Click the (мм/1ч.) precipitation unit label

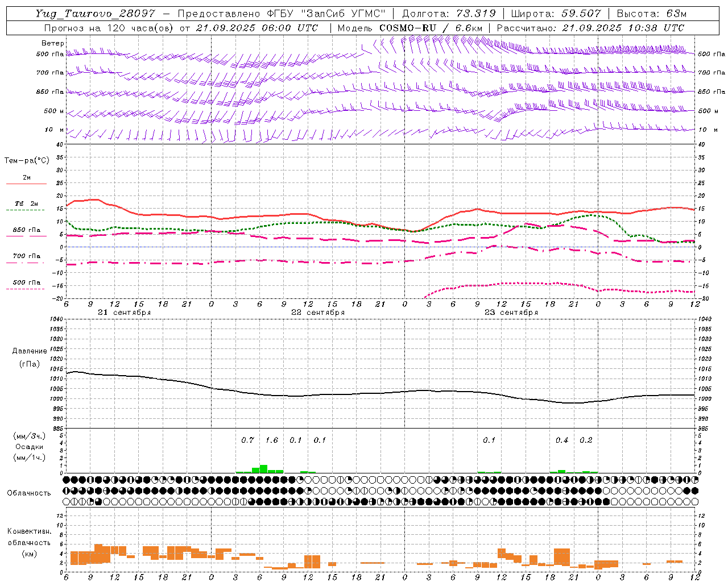(30, 458)
